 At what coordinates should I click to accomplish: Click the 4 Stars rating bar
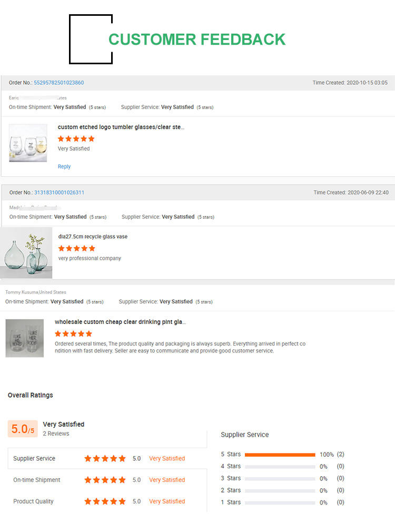point(280,467)
